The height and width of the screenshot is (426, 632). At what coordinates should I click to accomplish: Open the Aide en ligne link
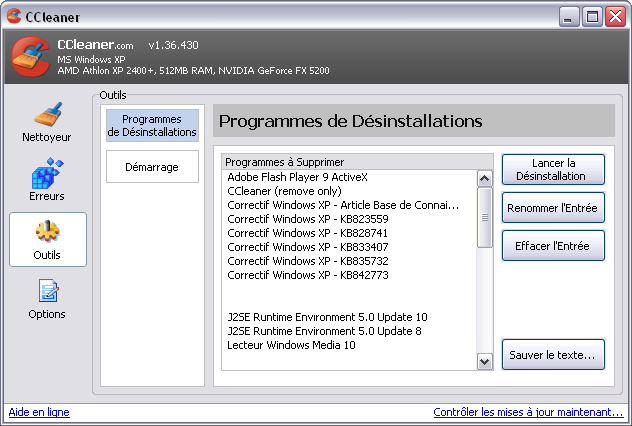[x=39, y=412]
